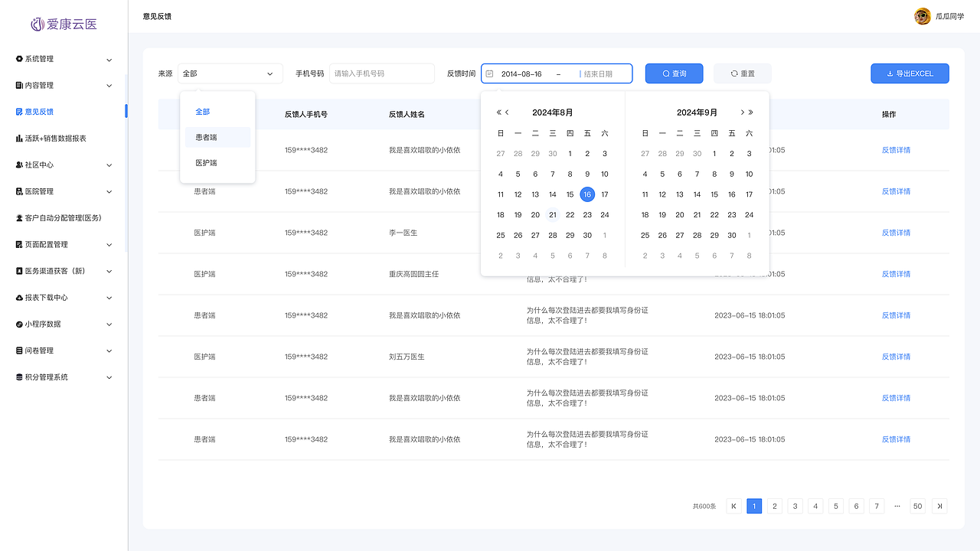Screen dimensions: 980x551
Task: Open the 来源 source dropdown
Action: coord(230,73)
